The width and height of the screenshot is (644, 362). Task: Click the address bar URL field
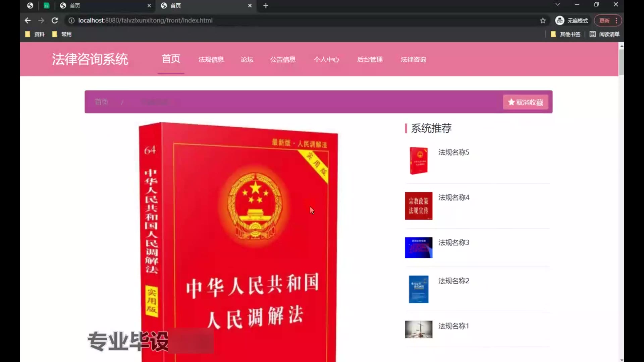(302, 20)
